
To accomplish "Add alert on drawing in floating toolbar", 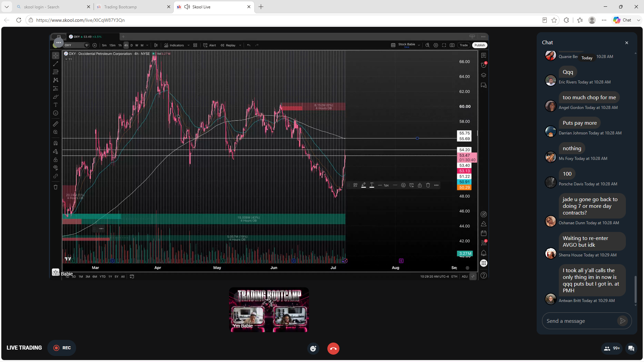I will (412, 185).
